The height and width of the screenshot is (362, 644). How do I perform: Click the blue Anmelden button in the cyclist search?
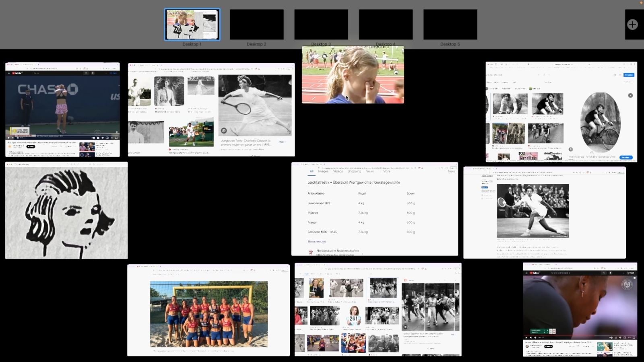(x=629, y=75)
